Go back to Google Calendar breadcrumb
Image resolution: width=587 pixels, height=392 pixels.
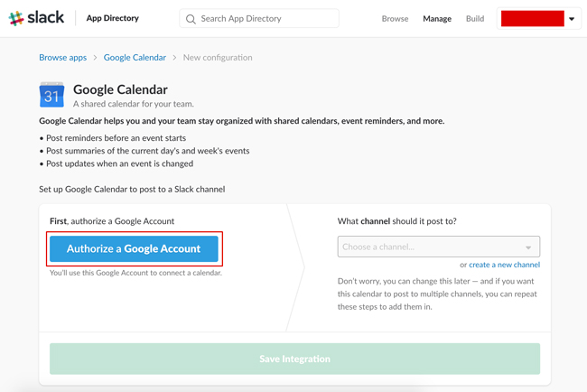[135, 57]
